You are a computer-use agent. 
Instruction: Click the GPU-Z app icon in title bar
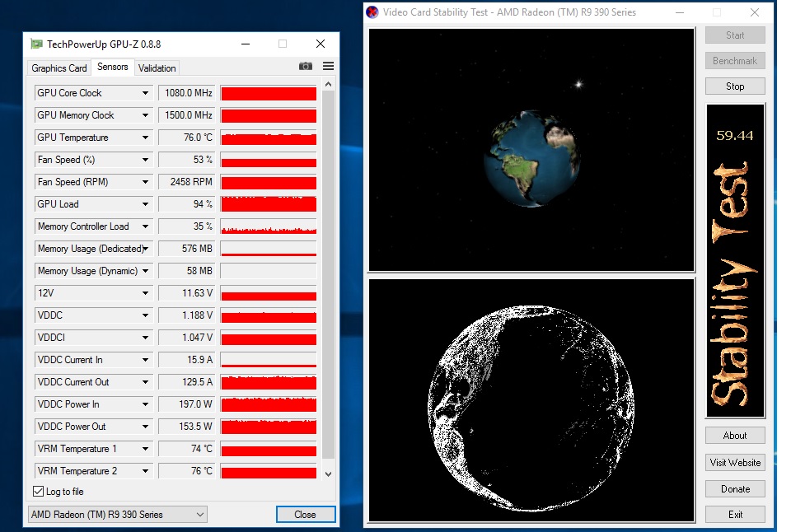point(36,44)
